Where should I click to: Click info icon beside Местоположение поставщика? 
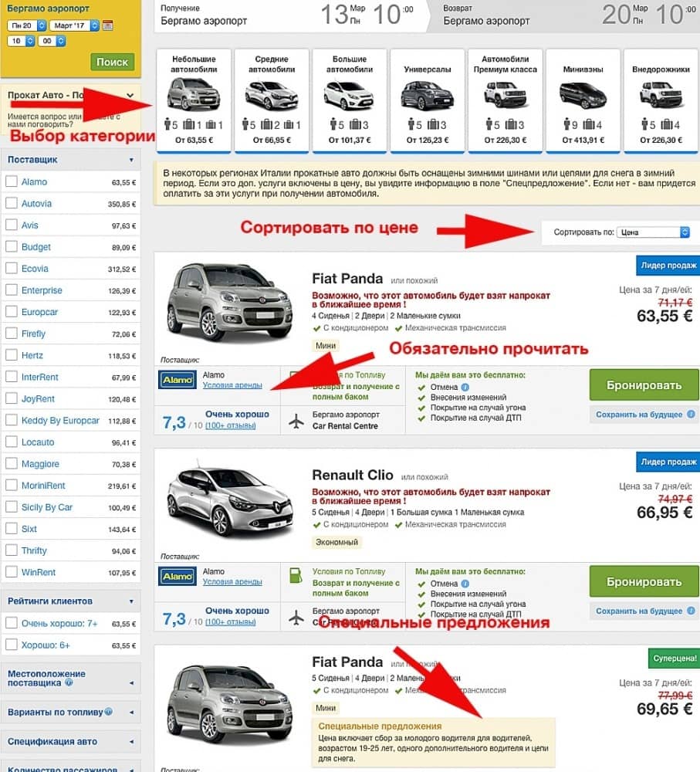coord(69,682)
